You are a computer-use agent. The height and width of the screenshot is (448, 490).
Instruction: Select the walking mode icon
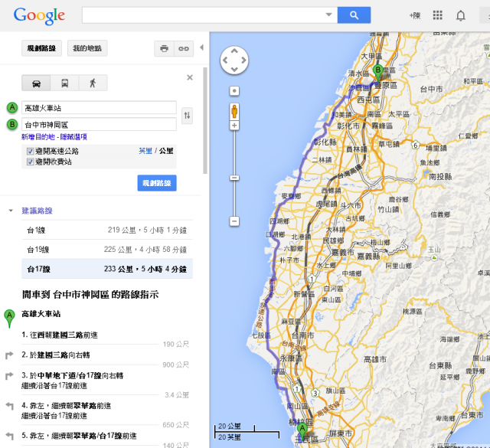(x=93, y=83)
